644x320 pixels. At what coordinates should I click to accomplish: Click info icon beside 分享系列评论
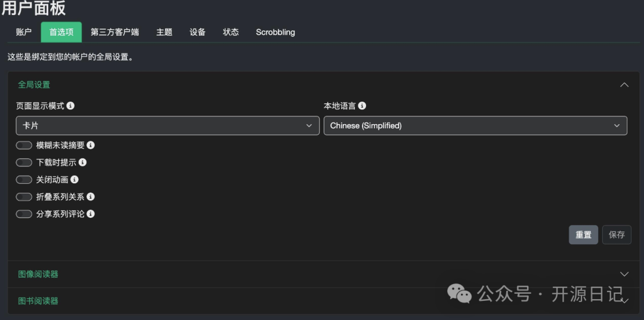pyautogui.click(x=91, y=214)
